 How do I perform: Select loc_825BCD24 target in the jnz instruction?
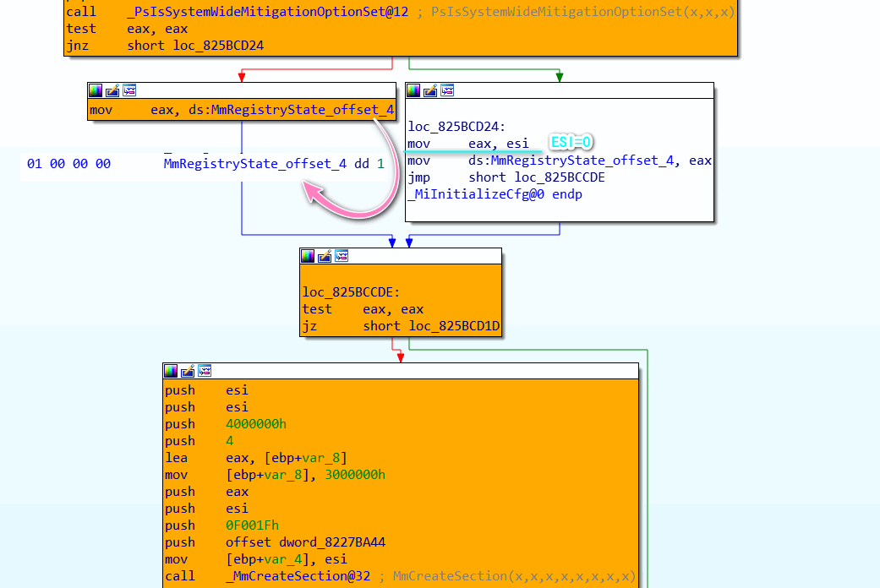click(x=218, y=46)
